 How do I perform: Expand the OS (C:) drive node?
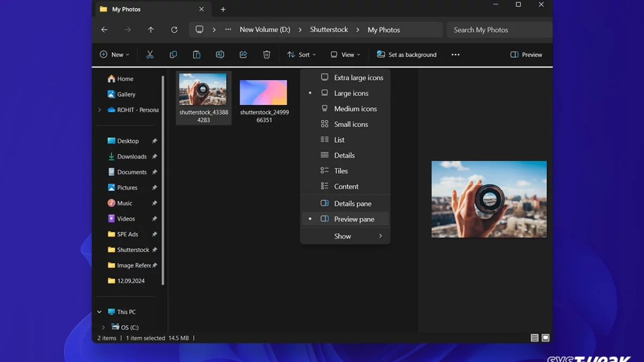pos(103,327)
